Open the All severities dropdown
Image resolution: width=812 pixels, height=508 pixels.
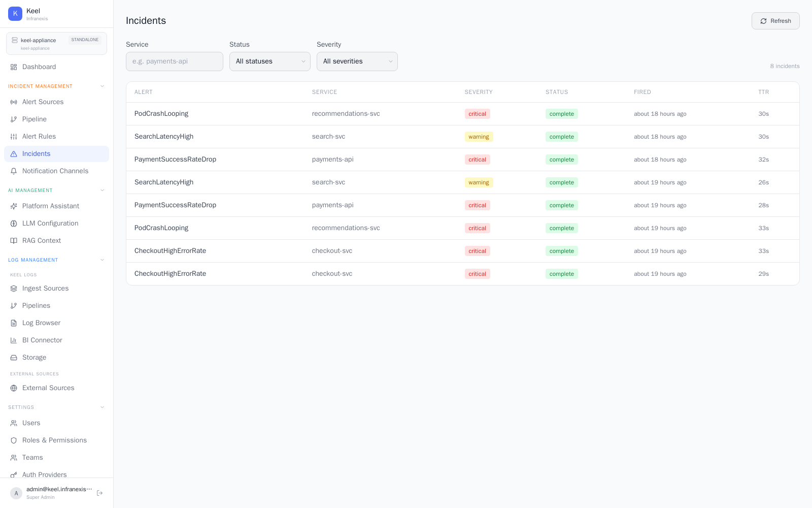click(x=357, y=61)
